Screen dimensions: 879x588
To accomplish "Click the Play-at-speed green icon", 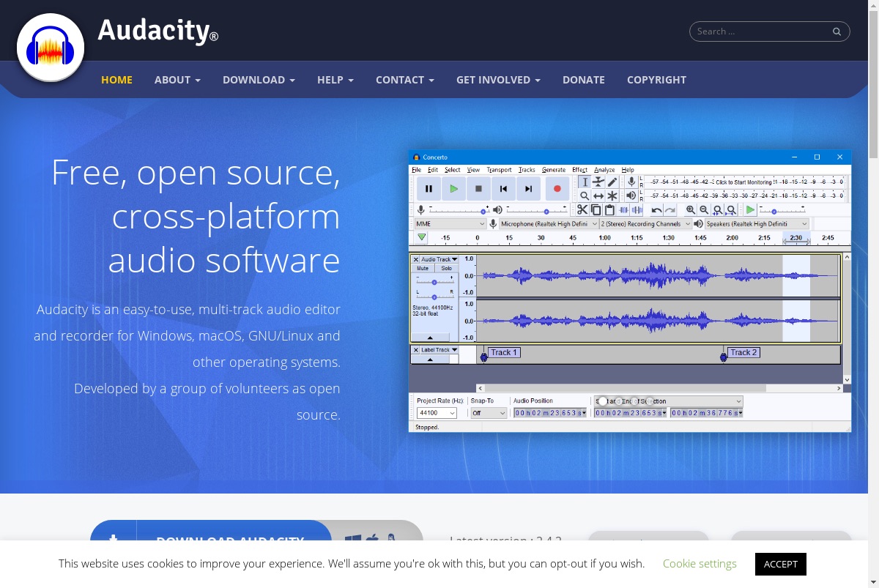I will point(750,210).
